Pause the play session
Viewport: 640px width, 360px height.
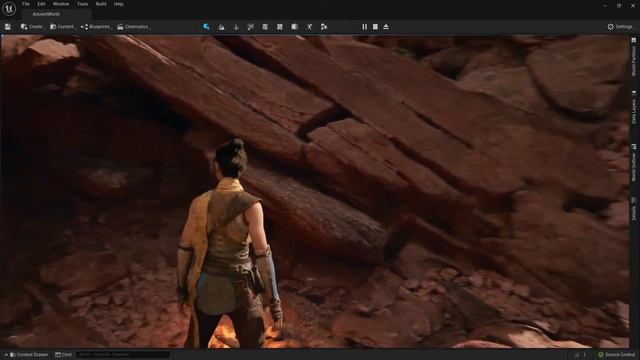click(x=364, y=27)
